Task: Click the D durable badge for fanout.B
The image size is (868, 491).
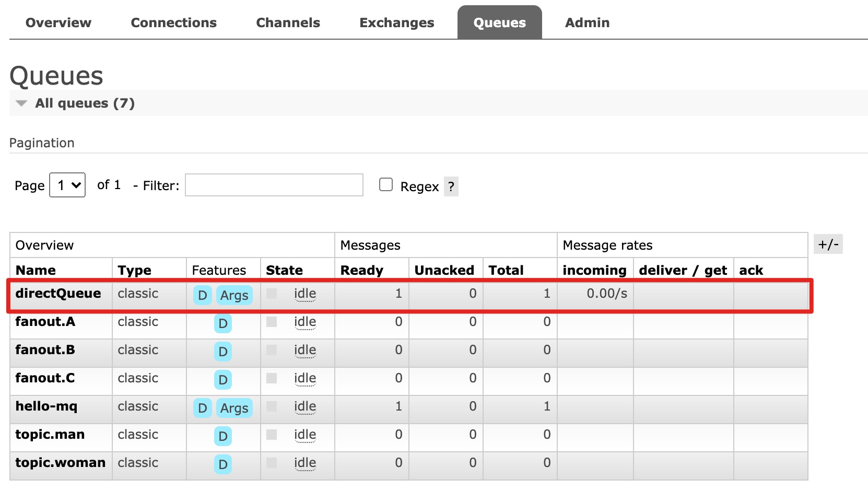Action: 223,352
